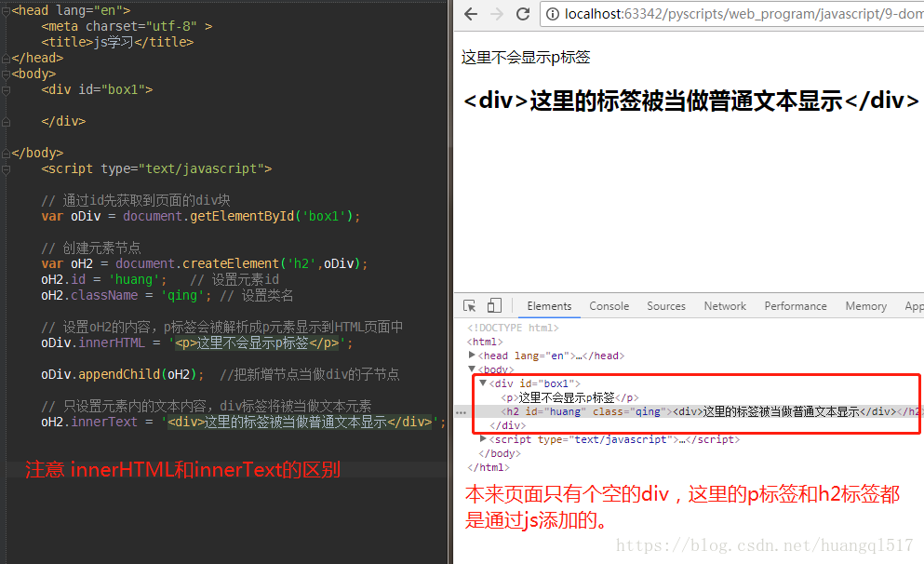Open the Sources tab
Screen dimensions: 924x564
click(666, 306)
